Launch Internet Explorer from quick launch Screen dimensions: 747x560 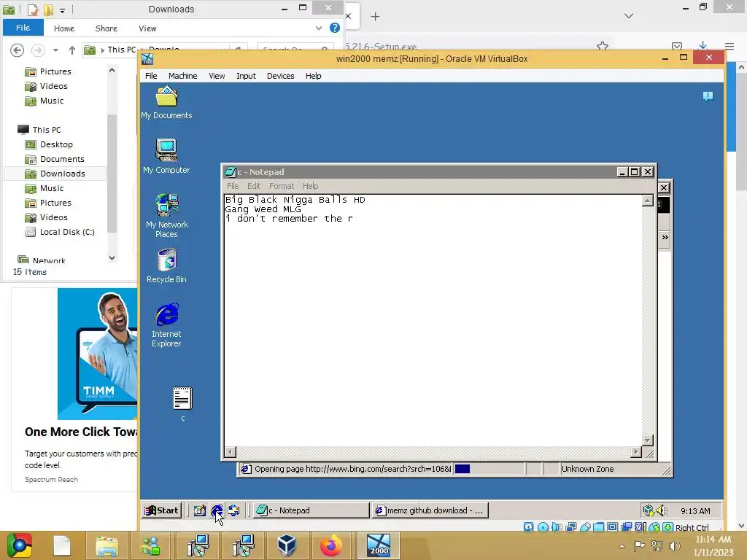click(x=217, y=510)
